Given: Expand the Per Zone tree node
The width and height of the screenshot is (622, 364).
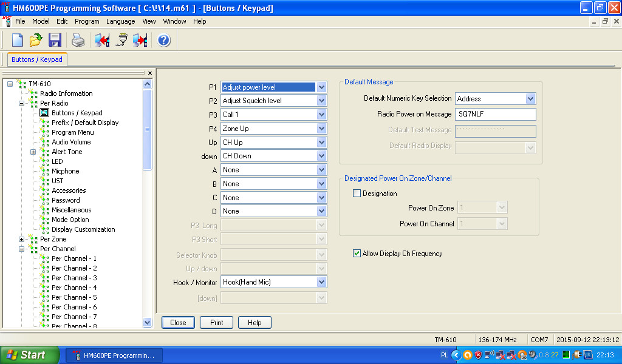Looking at the screenshot, I should [x=21, y=239].
